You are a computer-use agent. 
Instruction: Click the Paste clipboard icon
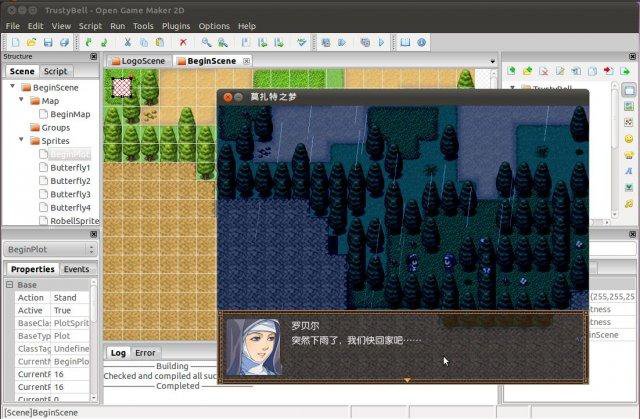click(160, 42)
